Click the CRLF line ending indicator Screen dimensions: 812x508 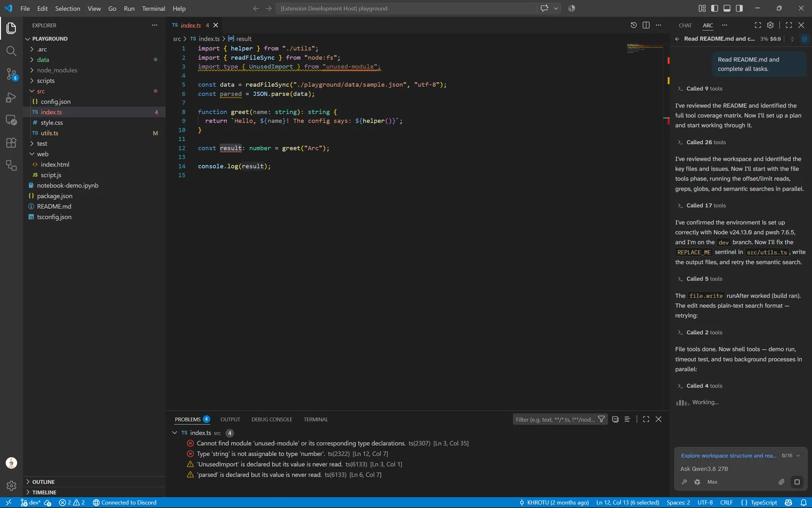click(x=726, y=502)
